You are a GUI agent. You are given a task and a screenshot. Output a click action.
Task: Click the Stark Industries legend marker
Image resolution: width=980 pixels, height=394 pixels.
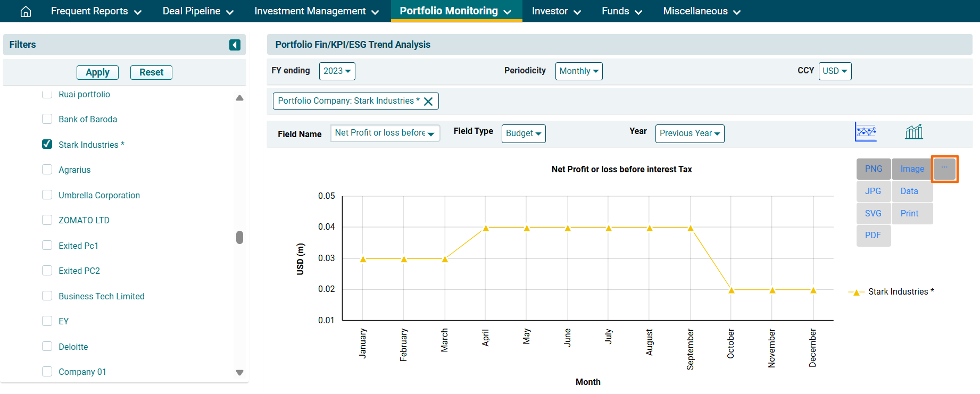pos(856,292)
